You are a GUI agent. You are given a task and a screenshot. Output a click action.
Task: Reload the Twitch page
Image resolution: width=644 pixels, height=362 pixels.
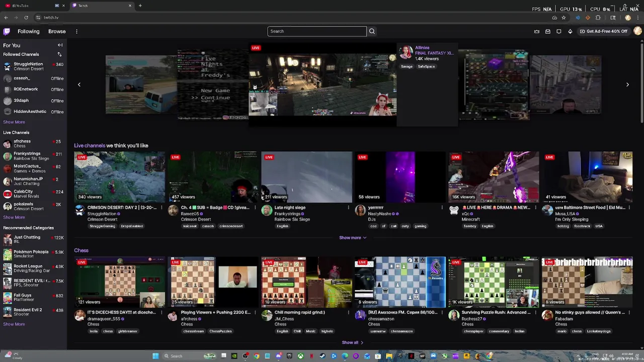click(x=26, y=18)
